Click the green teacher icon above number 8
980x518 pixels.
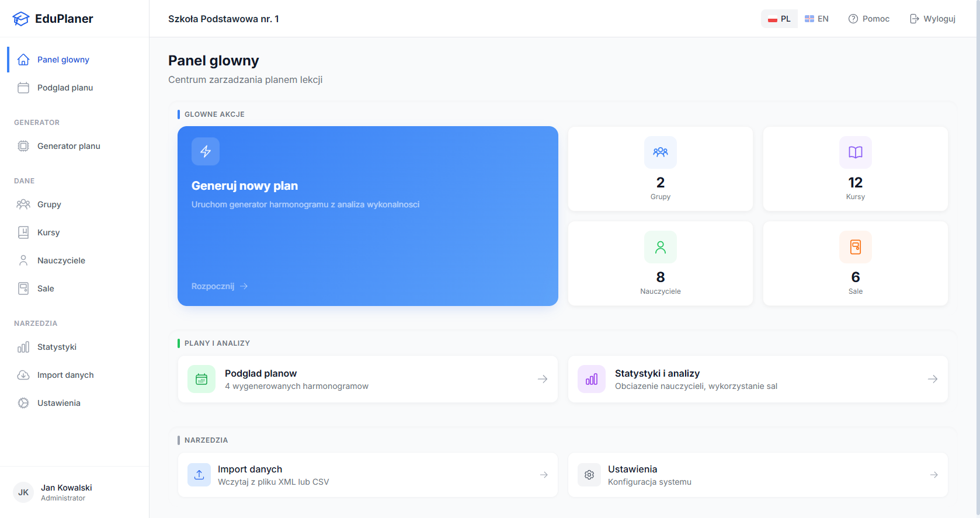pyautogui.click(x=661, y=247)
